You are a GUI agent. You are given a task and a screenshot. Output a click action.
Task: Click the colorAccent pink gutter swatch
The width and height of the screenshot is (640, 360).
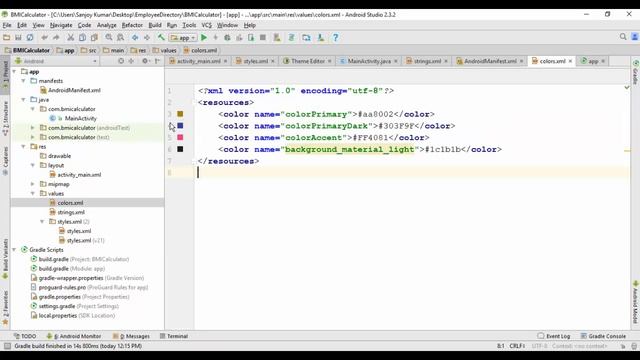click(180, 138)
